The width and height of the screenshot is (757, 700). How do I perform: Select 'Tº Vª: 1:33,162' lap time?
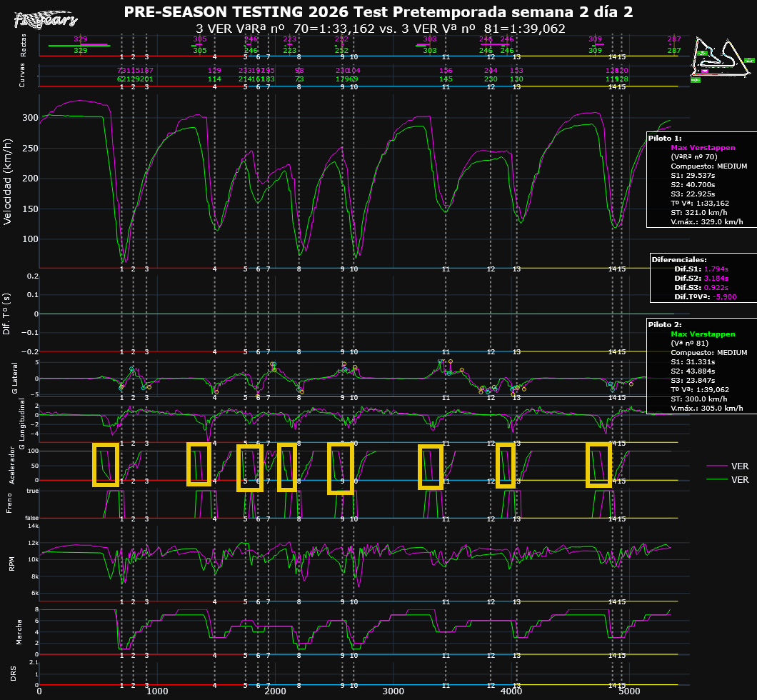click(x=700, y=204)
